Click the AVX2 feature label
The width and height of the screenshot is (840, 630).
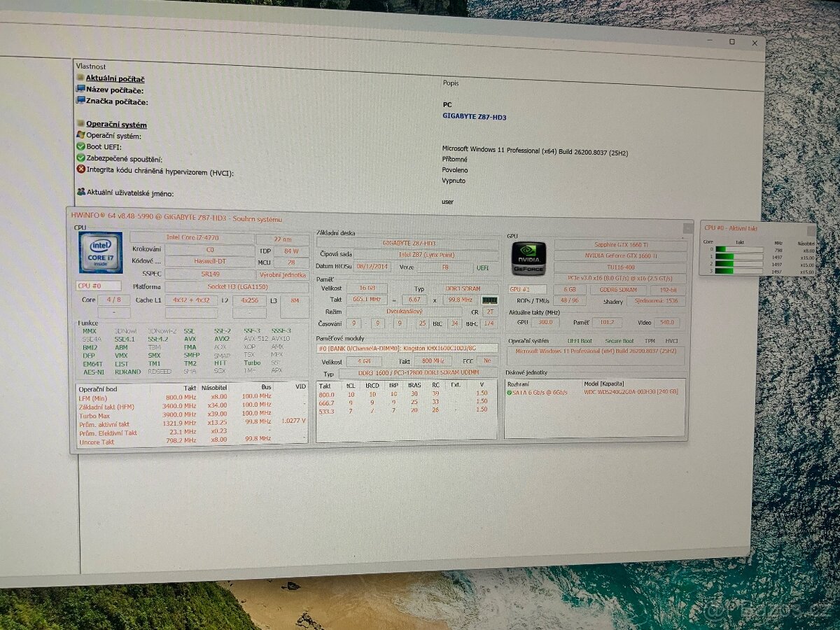tap(220, 339)
